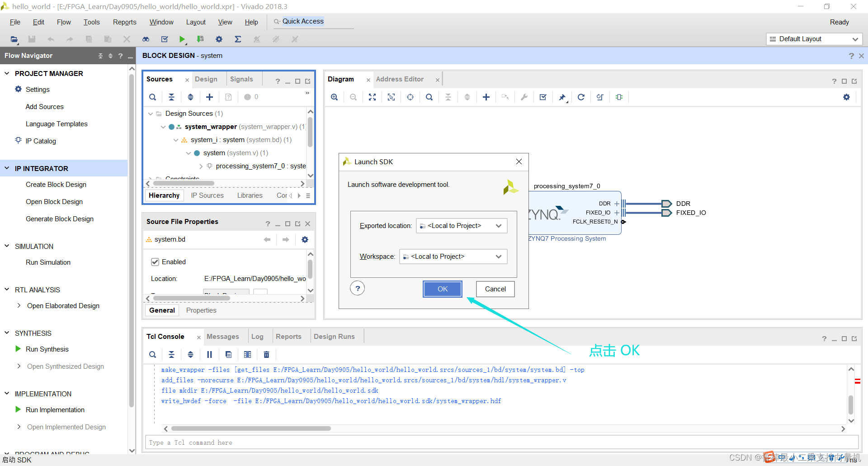Toggle the Enabled checkbox
This screenshot has height=466, width=868.
(x=155, y=262)
